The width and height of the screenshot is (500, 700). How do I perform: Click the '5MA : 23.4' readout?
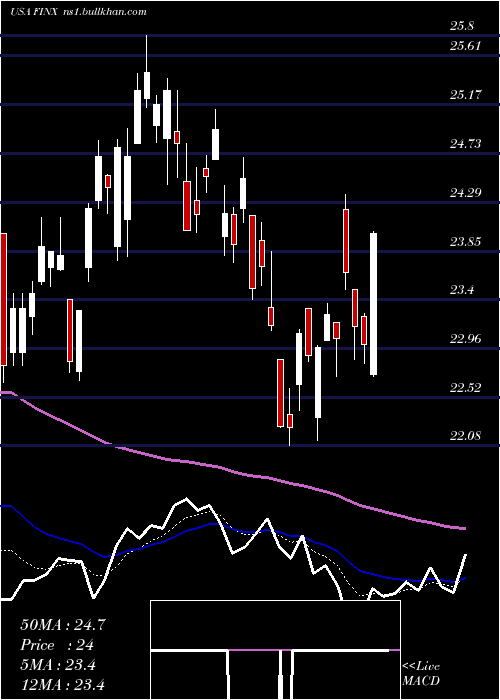[x=58, y=665]
